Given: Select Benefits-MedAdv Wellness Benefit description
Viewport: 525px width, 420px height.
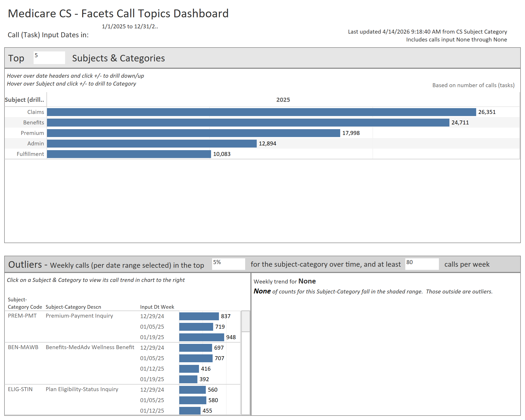Looking at the screenshot, I should click(x=90, y=347).
